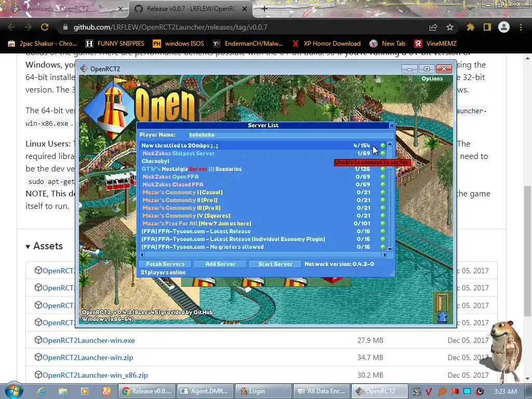Open Chrome three-dot menu
The width and height of the screenshot is (532, 399).
pos(521,27)
